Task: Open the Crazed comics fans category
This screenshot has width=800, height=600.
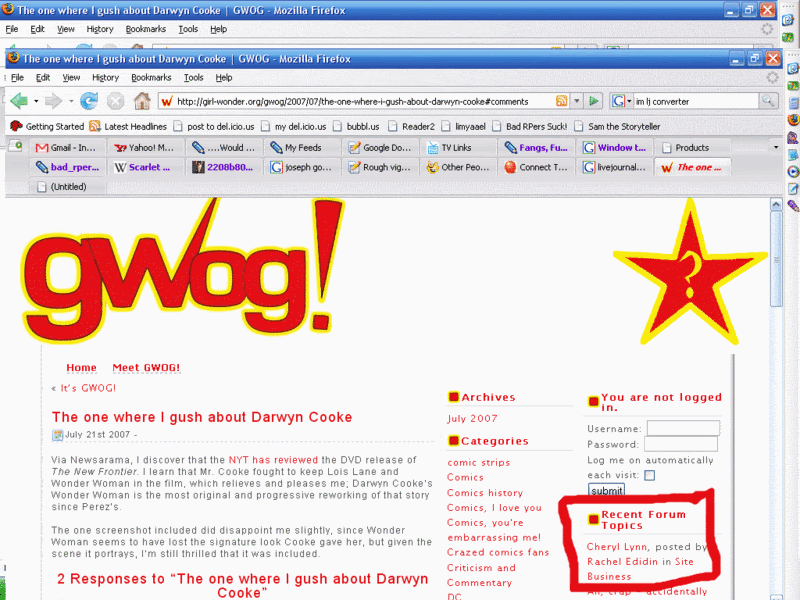Action: coord(498,553)
